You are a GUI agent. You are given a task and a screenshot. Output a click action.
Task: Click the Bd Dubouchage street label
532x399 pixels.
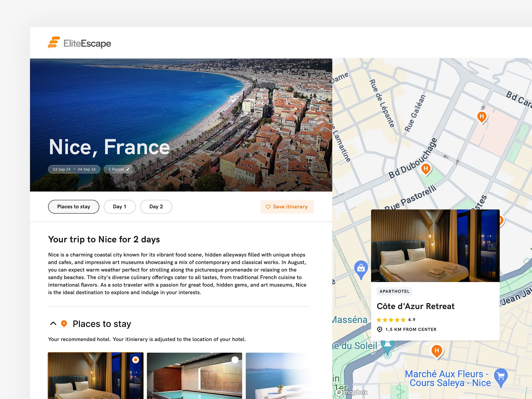click(x=413, y=158)
